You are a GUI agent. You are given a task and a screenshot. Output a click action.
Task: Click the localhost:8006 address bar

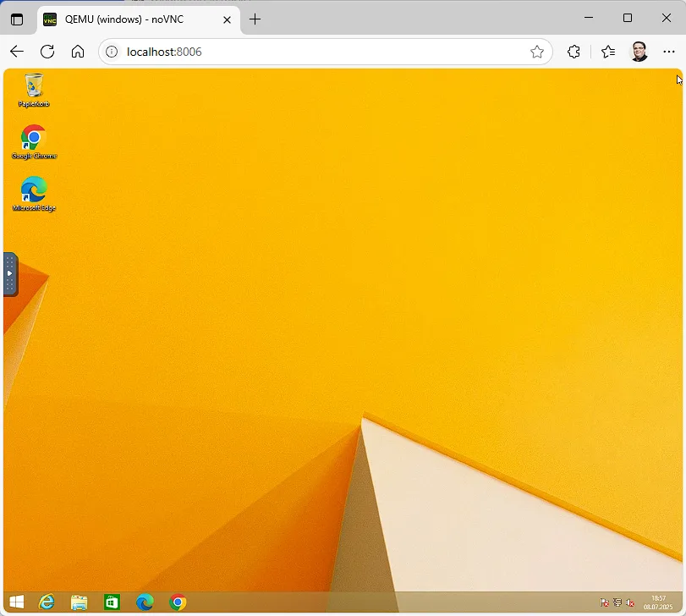pos(321,52)
